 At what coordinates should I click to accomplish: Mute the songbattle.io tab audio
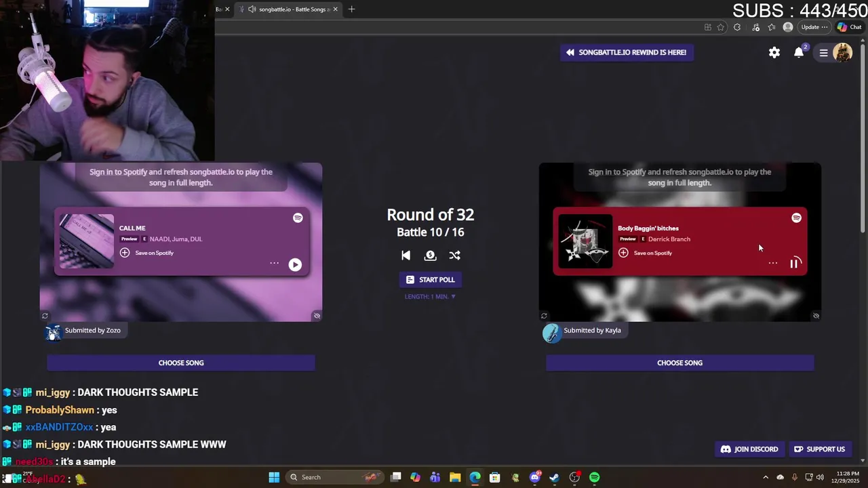(252, 9)
